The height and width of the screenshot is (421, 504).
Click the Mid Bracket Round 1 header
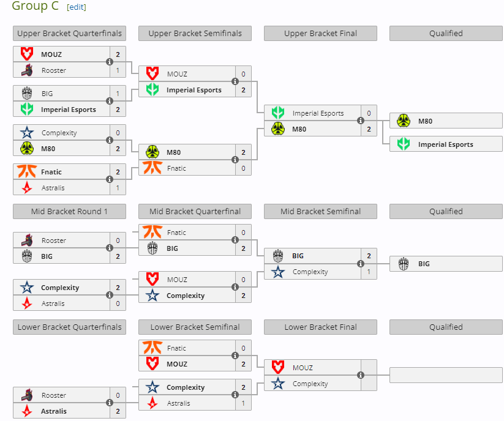coord(69,212)
